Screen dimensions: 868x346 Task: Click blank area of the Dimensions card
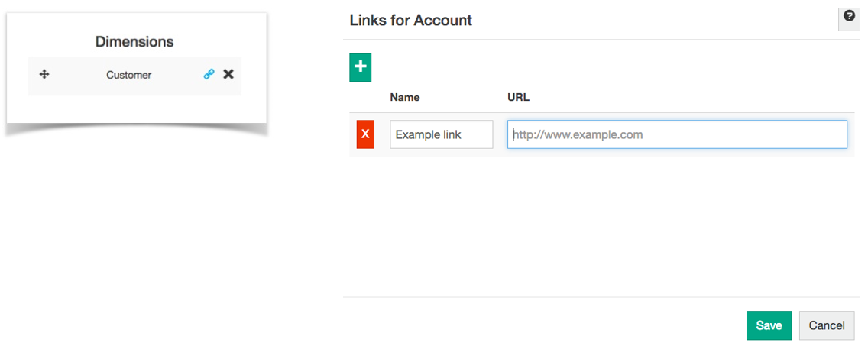pos(136,108)
